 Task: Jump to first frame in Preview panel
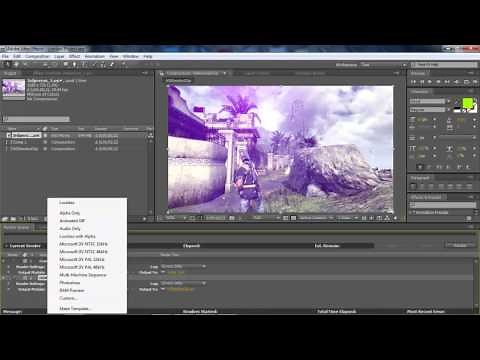(x=414, y=82)
